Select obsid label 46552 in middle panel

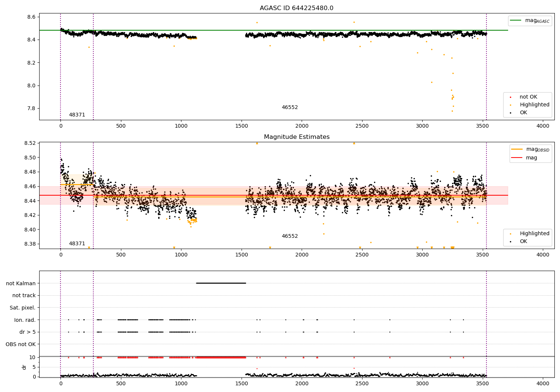click(290, 236)
